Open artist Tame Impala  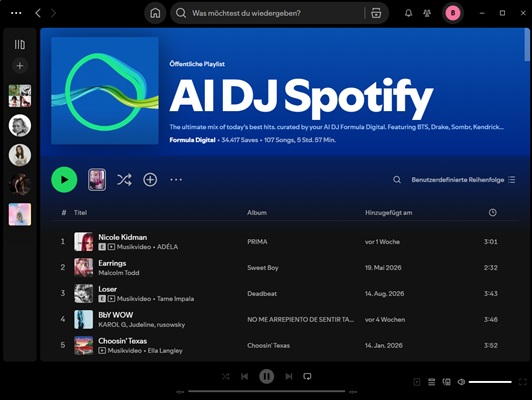175,299
